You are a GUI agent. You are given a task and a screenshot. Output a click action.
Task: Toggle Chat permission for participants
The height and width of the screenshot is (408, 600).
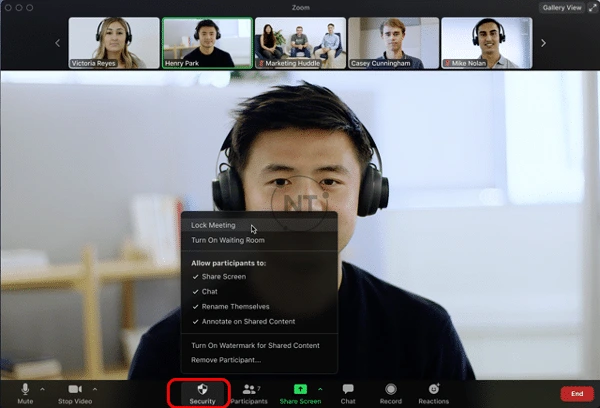click(259, 292)
